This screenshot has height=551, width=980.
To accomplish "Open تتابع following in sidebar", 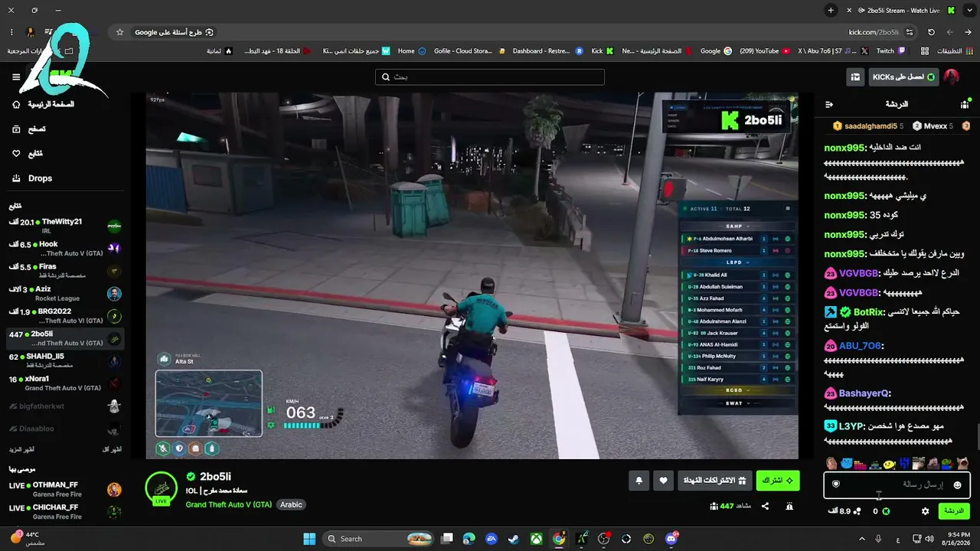I will pos(28,154).
